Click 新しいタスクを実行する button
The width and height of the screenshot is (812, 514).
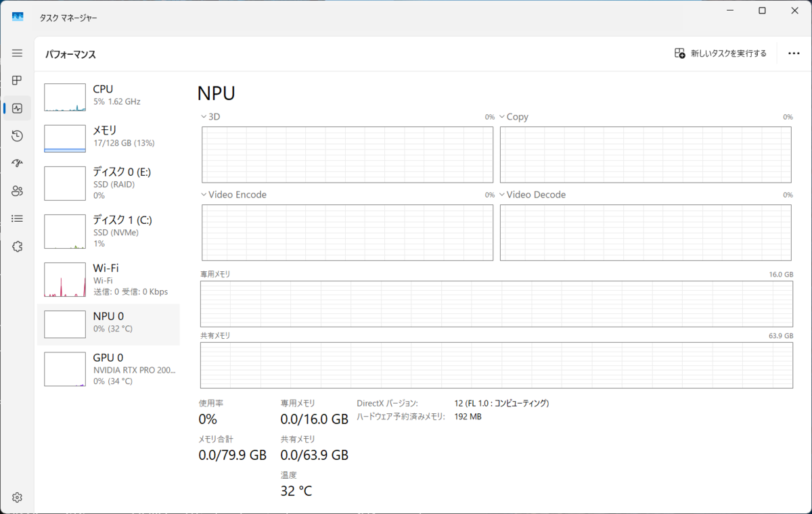click(x=721, y=53)
